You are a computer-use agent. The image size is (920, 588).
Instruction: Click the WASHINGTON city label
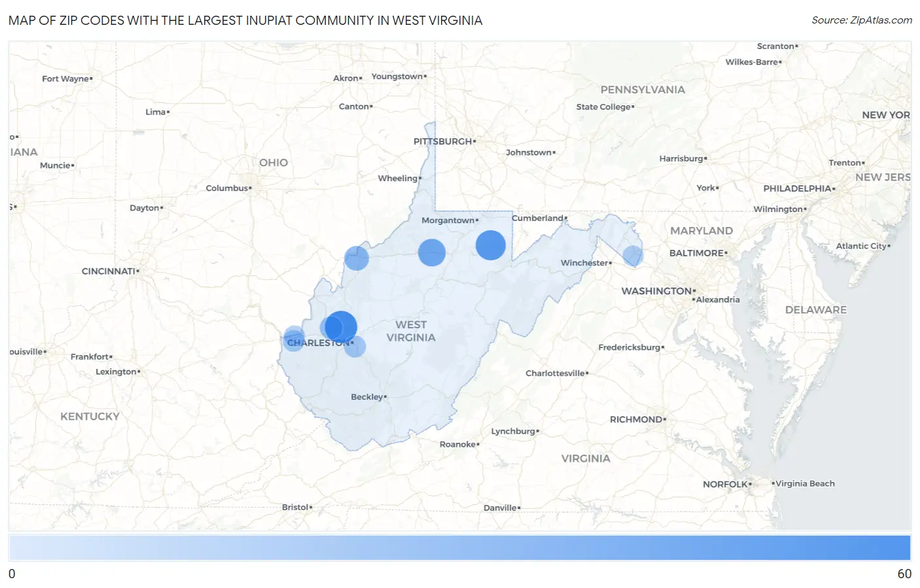(x=656, y=291)
